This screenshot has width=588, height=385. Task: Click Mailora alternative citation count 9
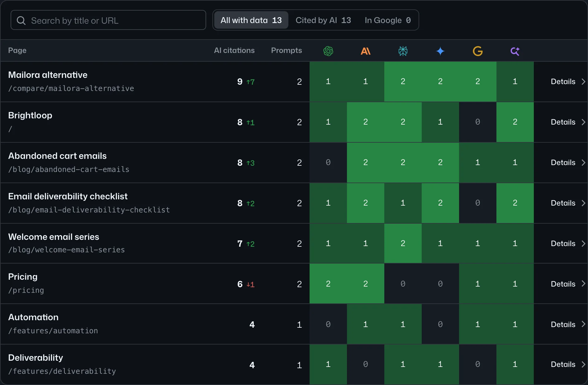tap(240, 82)
